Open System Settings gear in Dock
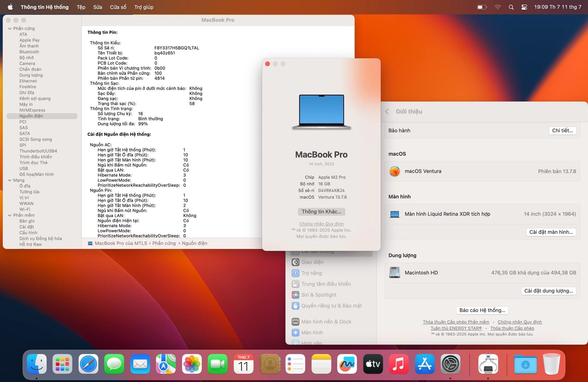 [450, 364]
